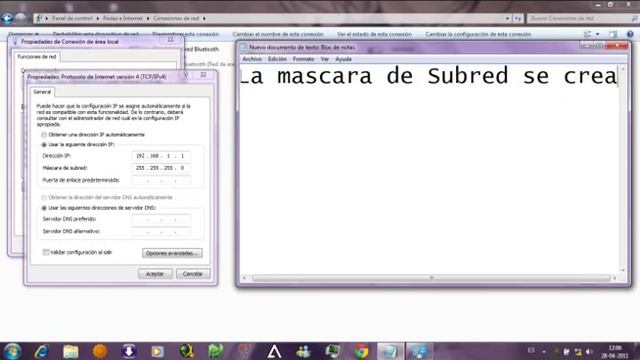Viewport: 640px width, 360px height.
Task: Click Notepad scroll left arrow
Action: (x=244, y=278)
